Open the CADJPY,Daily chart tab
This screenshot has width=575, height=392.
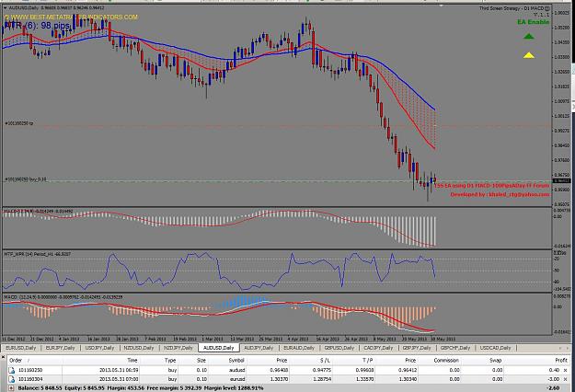378,348
